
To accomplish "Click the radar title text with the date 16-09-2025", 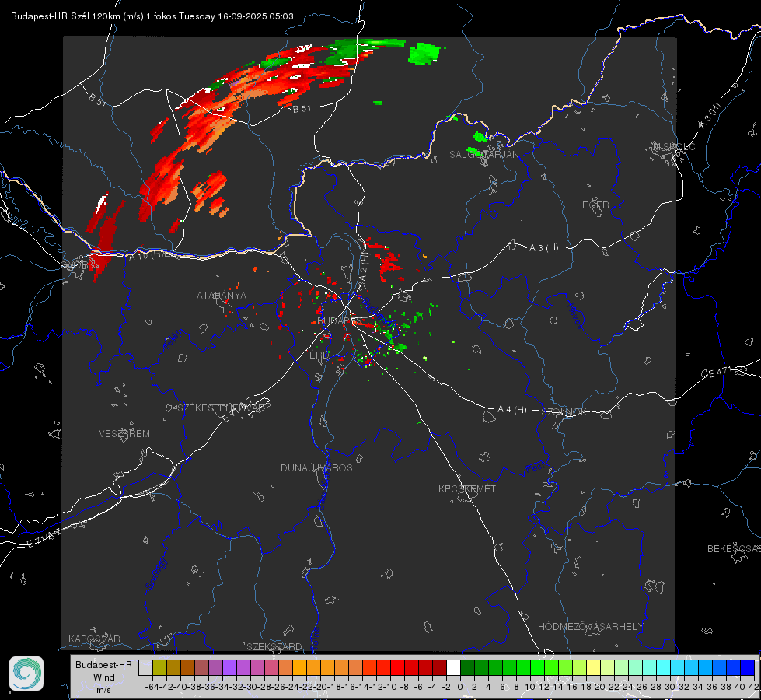I will click(152, 16).
